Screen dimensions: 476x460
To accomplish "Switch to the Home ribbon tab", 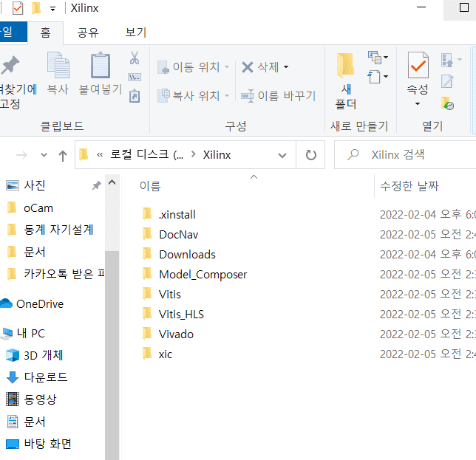I will pyautogui.click(x=46, y=32).
